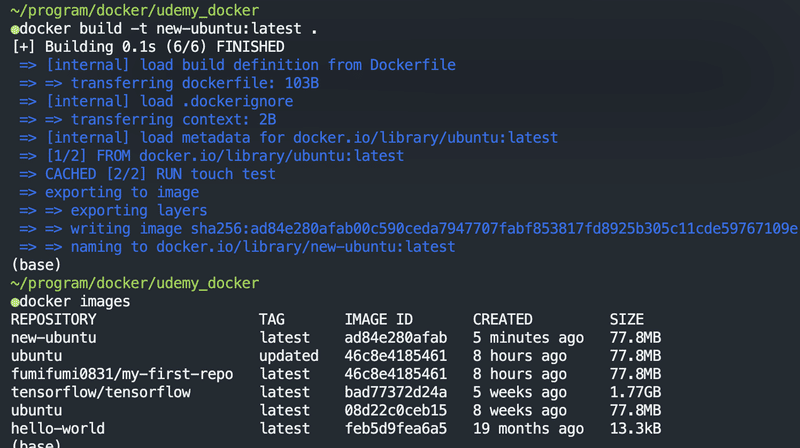Click 'load metadata for docker.io/library/ubuntu:latest' line
Image resolution: width=800 pixels, height=448 pixels.
point(288,138)
